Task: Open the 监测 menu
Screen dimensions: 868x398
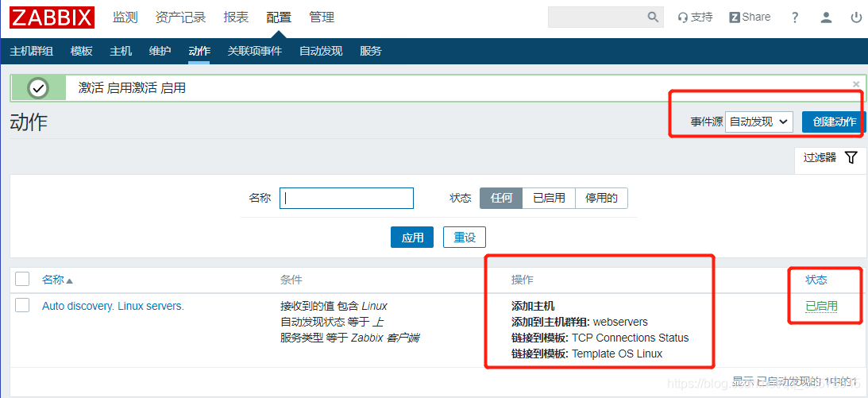Action: [125, 17]
